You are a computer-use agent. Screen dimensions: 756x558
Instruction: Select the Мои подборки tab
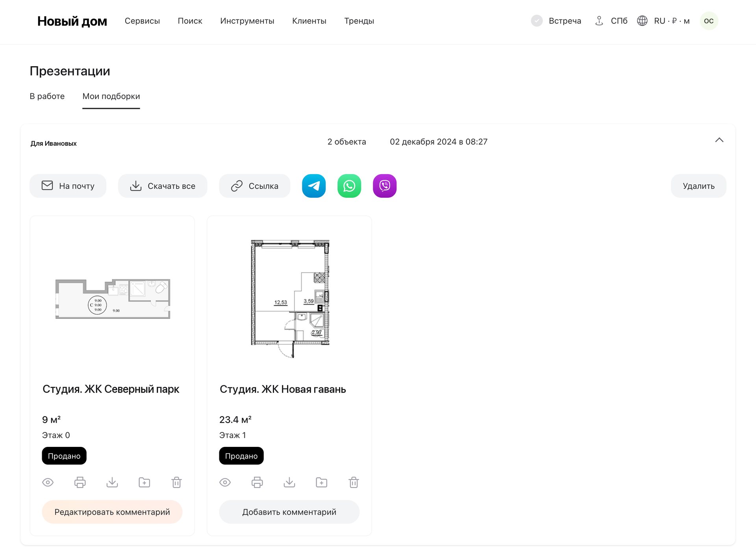point(111,96)
